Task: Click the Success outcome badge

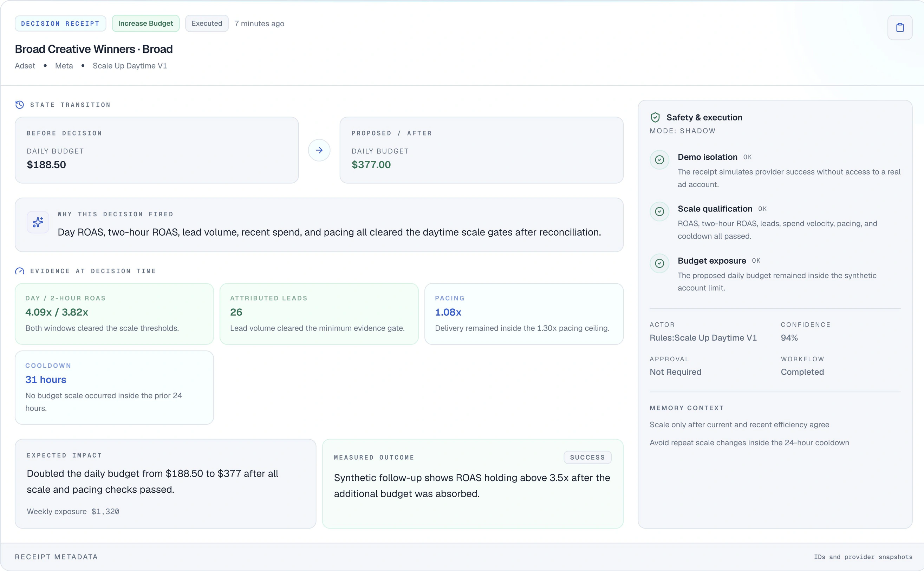Action: pyautogui.click(x=587, y=457)
